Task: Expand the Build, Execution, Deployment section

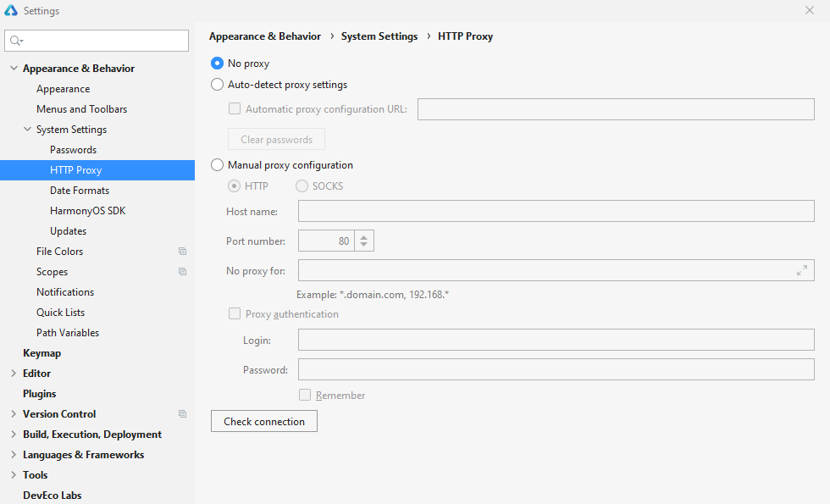Action: pos(14,435)
